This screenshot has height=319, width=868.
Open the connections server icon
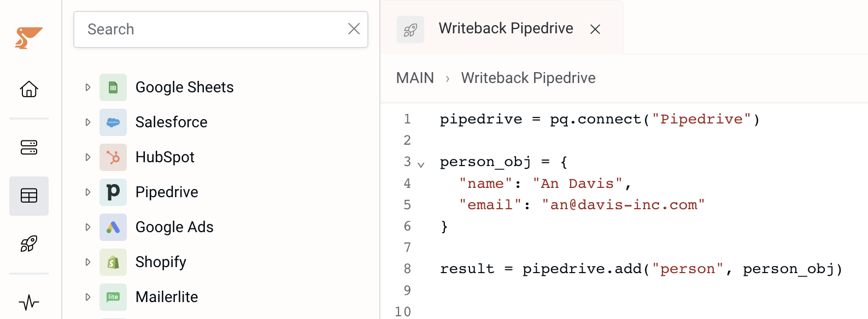[29, 147]
